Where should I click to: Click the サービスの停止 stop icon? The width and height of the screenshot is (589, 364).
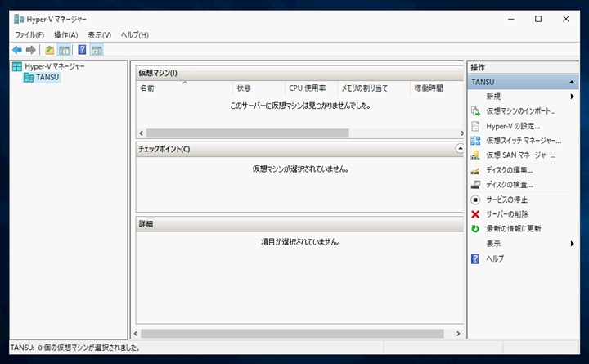475,200
